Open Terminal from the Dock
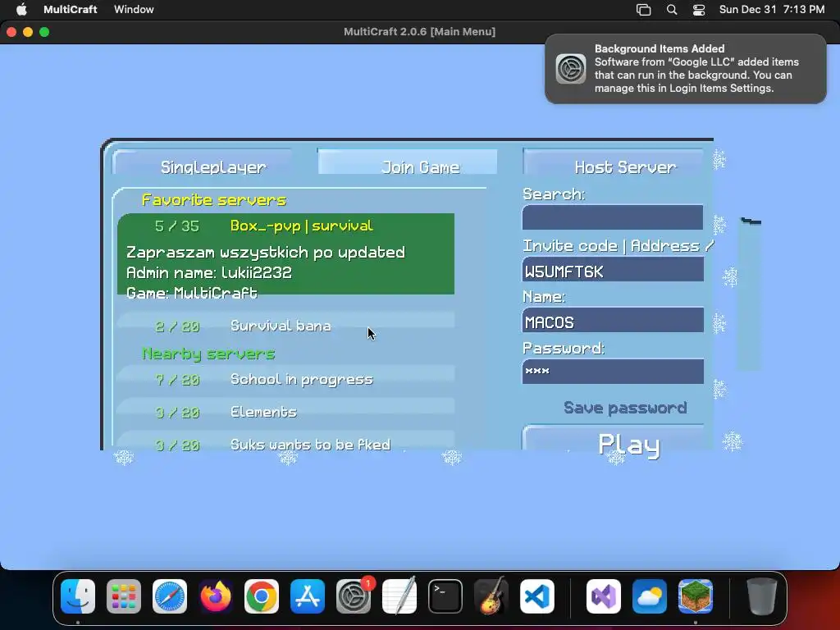Image resolution: width=840 pixels, height=630 pixels. pos(445,596)
